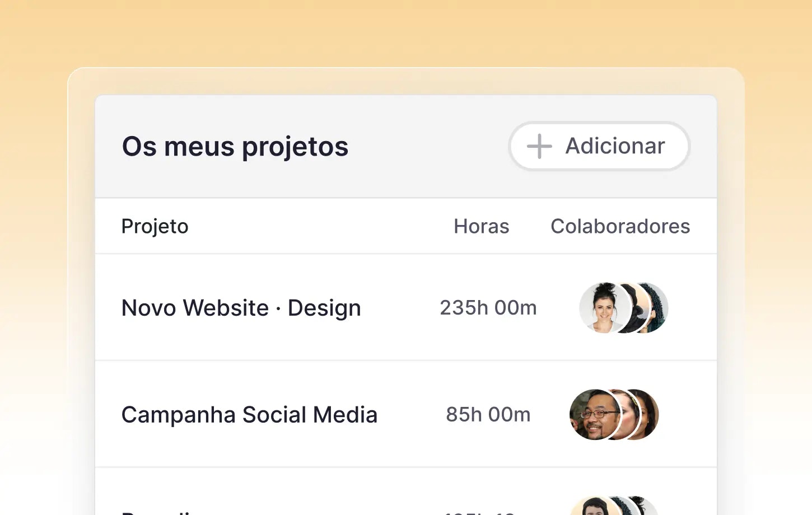Click the plus icon beside Adicionar
The width and height of the screenshot is (812, 515).
tap(539, 146)
